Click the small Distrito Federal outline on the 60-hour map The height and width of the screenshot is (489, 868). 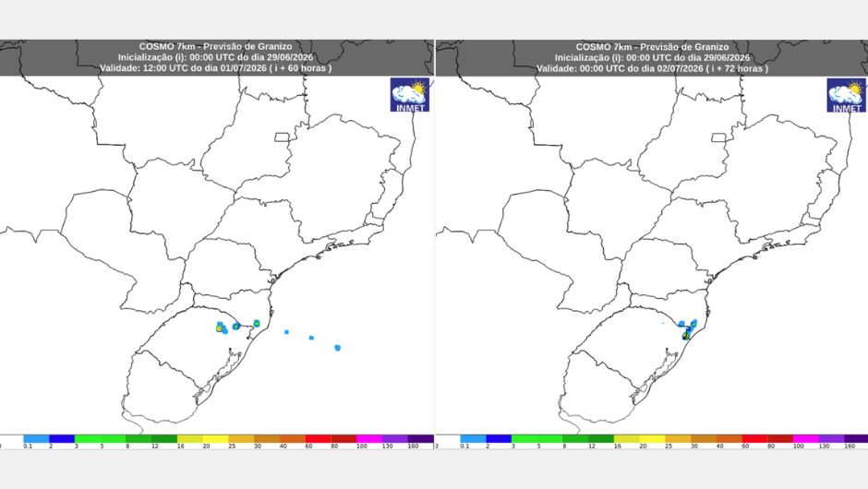[283, 137]
